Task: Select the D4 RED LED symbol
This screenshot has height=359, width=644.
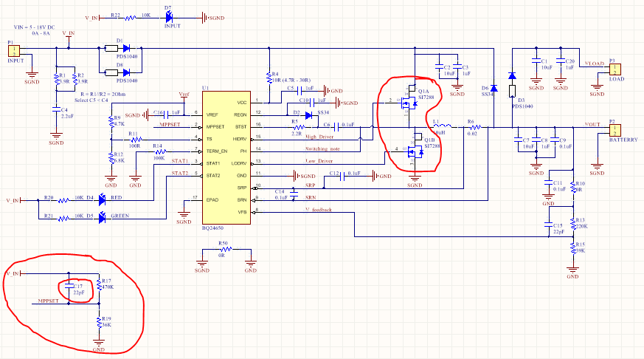Action: 103,200
